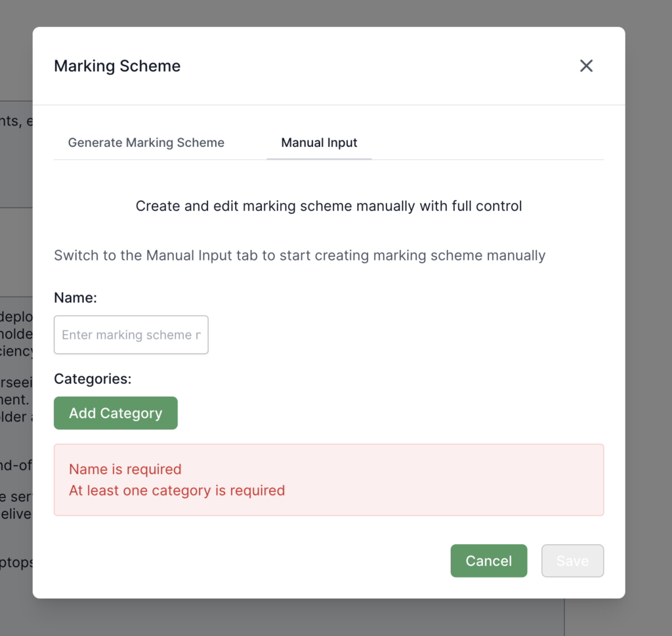
Task: Switch to Generate Marking Scheme tab
Action: coord(146,142)
